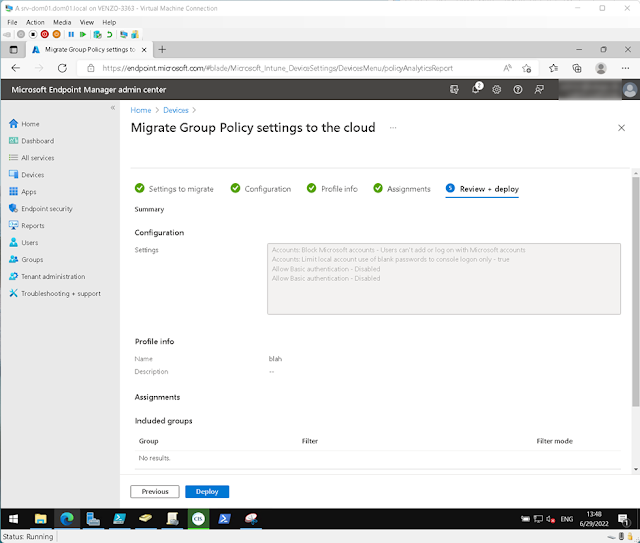Select the Review + deploy step
Viewport: 640px width, 543px height.
click(482, 189)
